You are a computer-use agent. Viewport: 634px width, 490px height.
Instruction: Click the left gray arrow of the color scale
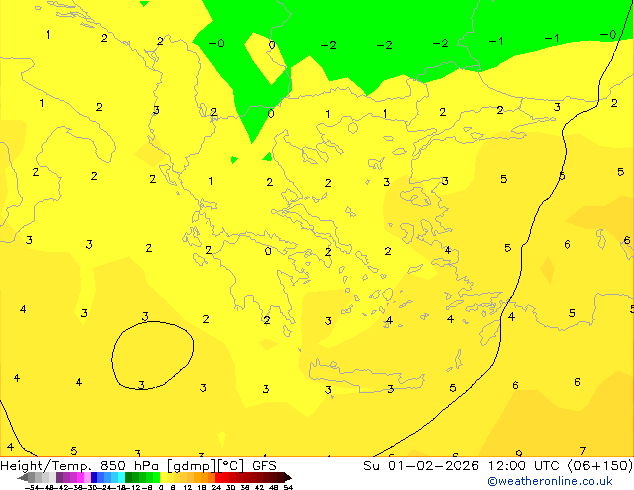click(23, 477)
